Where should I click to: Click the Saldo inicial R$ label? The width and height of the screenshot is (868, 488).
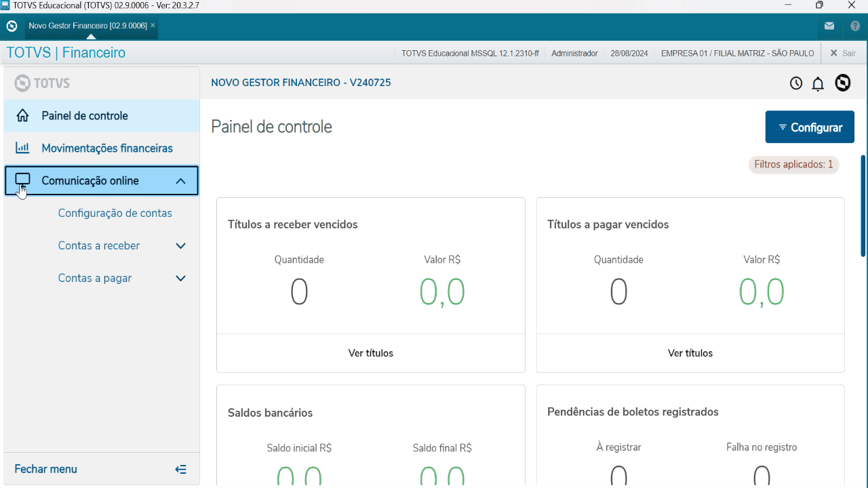299,448
